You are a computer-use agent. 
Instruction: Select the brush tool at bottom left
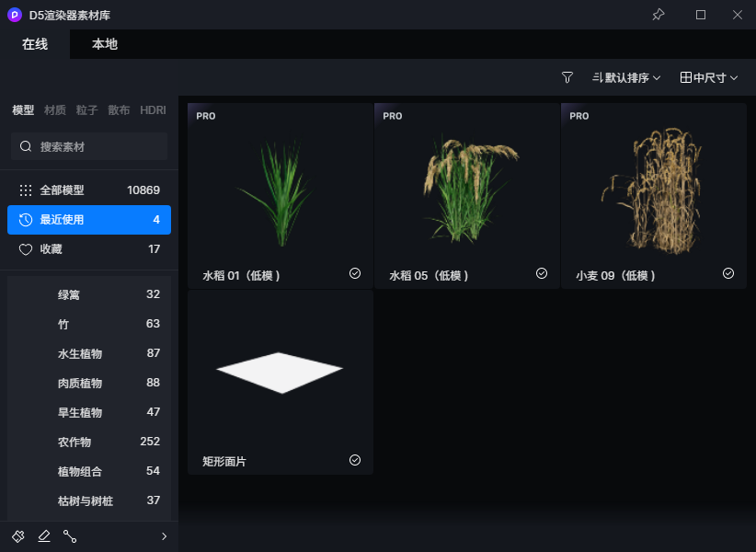[18, 536]
